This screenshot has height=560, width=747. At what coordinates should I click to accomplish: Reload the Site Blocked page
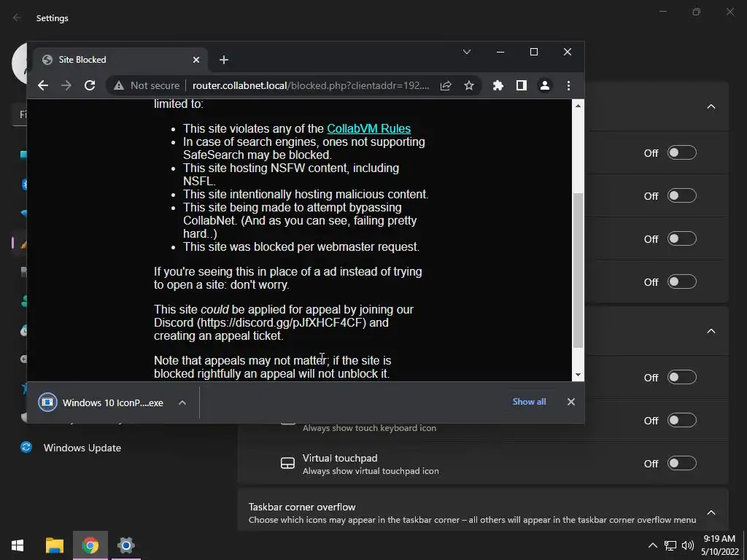point(90,86)
